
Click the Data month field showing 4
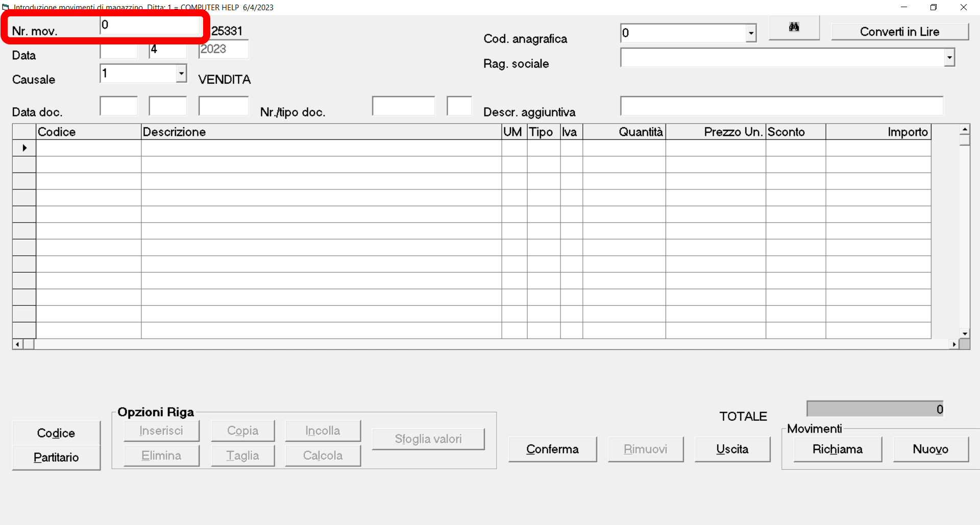tap(168, 50)
